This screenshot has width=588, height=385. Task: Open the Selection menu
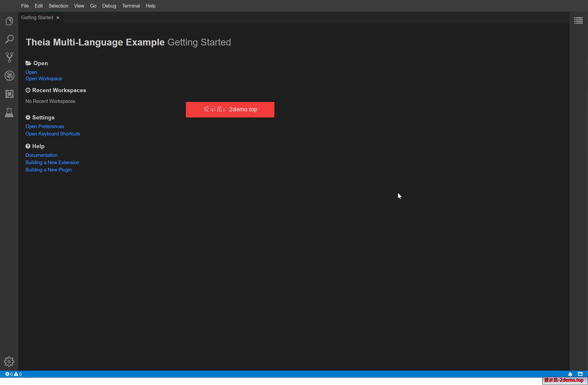(58, 6)
